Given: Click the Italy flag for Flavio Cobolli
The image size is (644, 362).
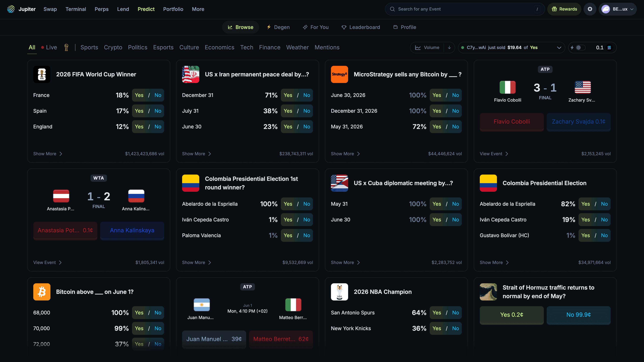Looking at the screenshot, I should 508,87.
